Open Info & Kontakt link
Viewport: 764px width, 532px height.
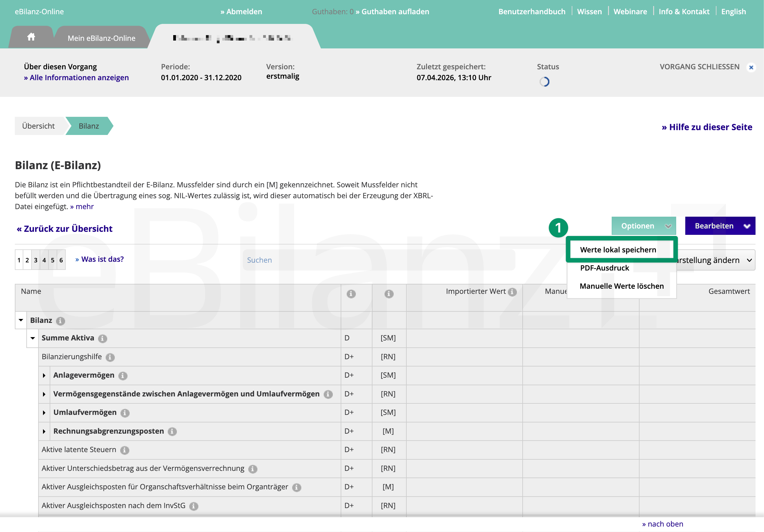click(x=684, y=11)
